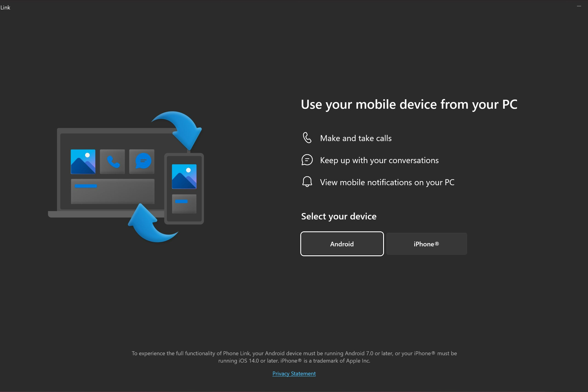Minimize the Phone Link window
Image resolution: width=588 pixels, height=392 pixels.
click(579, 6)
